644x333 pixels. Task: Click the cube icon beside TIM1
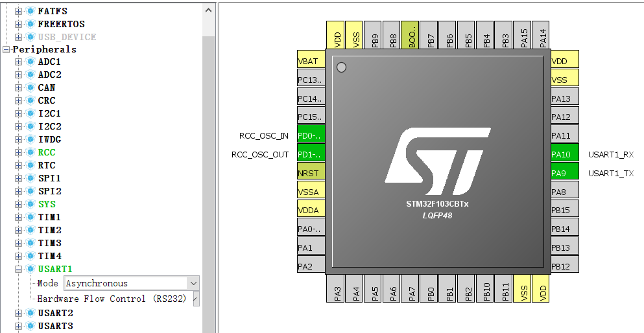pyautogui.click(x=30, y=217)
